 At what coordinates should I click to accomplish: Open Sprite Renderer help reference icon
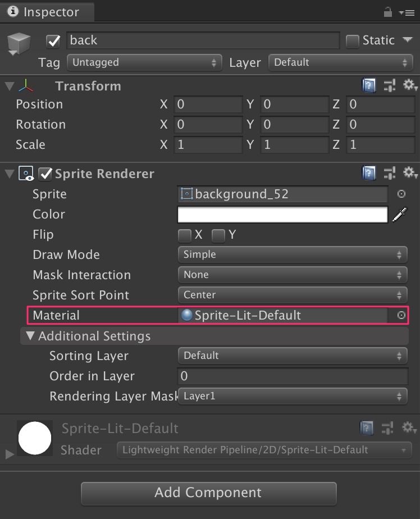click(369, 173)
